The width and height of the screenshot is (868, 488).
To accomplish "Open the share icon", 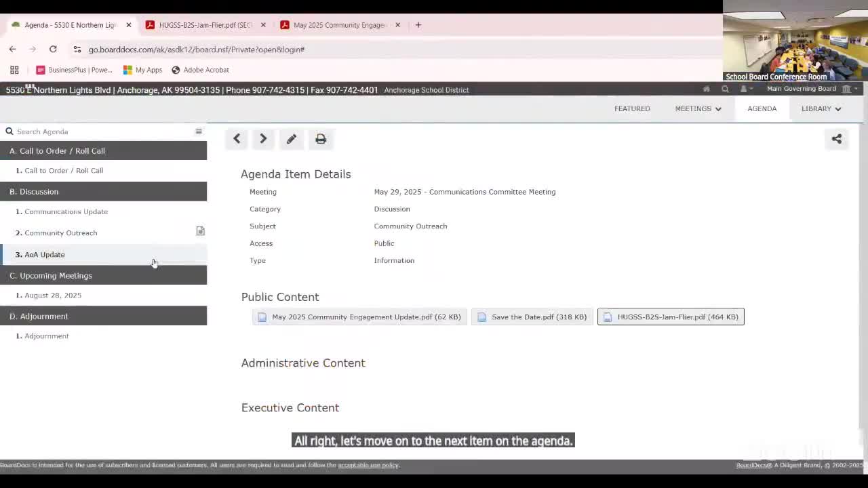I will coord(837,139).
